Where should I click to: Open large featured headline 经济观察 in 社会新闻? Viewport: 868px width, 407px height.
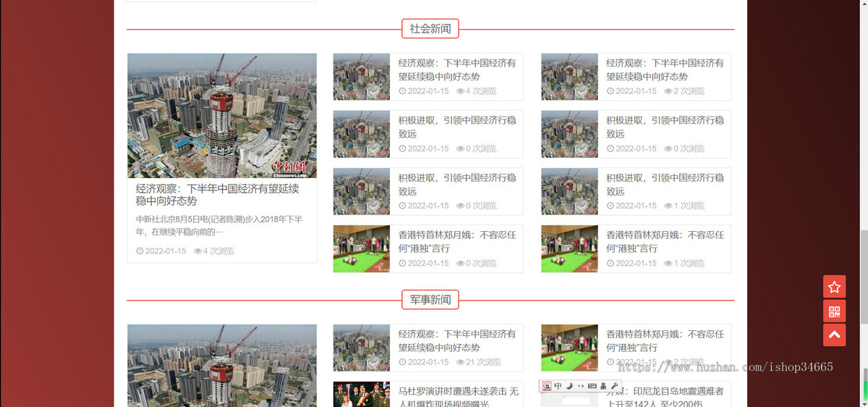tap(217, 195)
